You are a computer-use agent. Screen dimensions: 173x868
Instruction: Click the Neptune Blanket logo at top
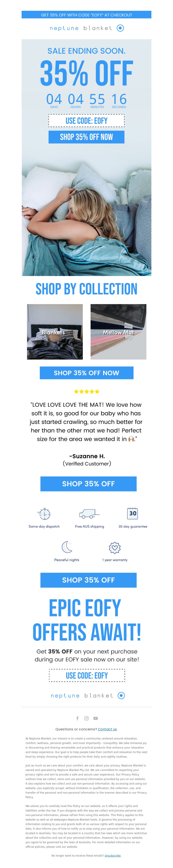tap(86, 28)
